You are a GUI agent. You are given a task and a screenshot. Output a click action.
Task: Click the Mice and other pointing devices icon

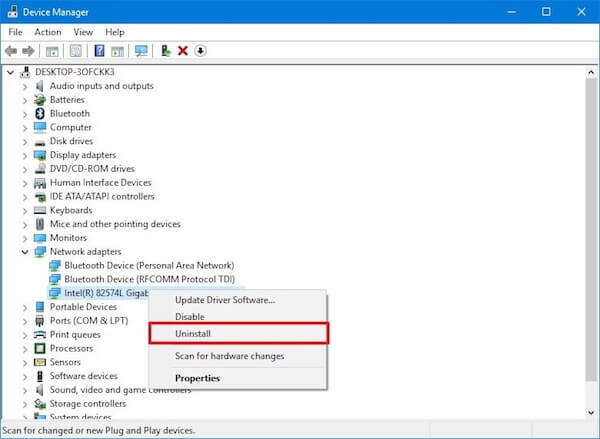(x=40, y=224)
